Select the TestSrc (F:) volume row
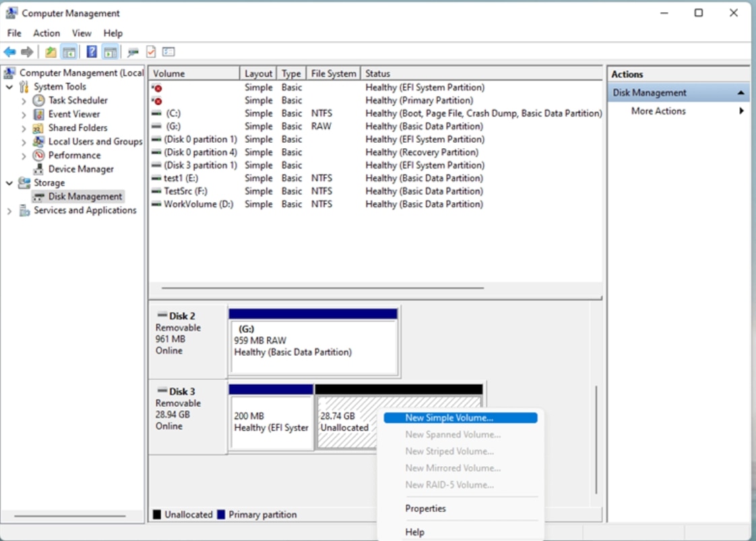The height and width of the screenshot is (541, 756). [x=375, y=191]
